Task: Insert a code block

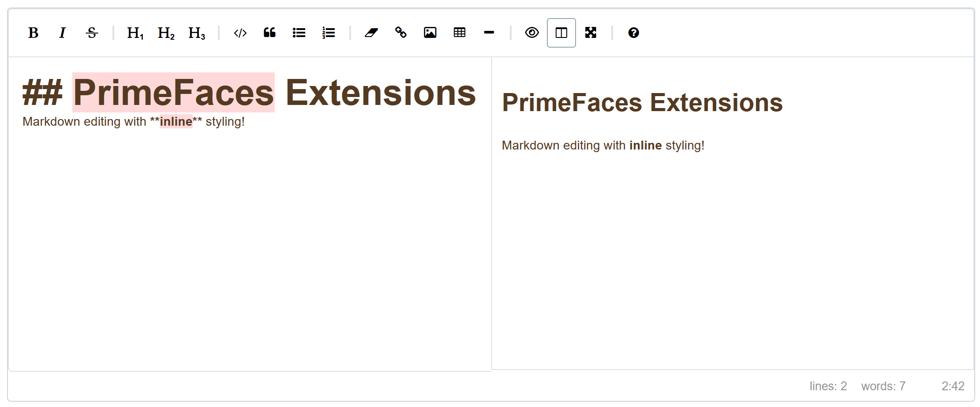Action: click(240, 33)
